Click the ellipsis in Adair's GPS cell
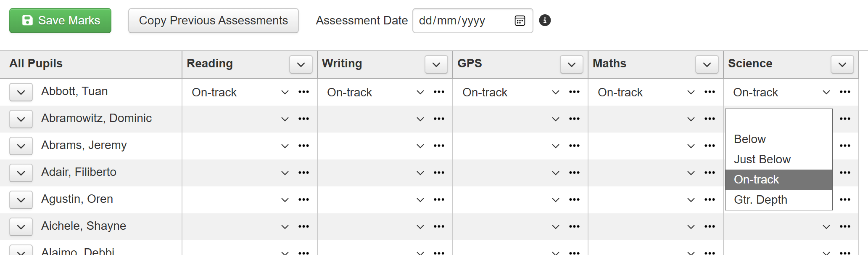The image size is (868, 255). pyautogui.click(x=574, y=173)
